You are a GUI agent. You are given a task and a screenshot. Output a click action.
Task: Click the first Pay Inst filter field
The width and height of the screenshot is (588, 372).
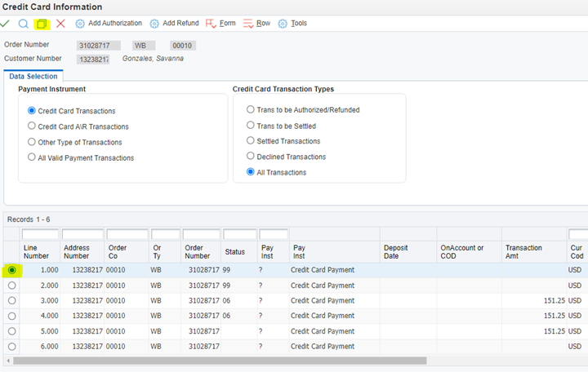coord(274,234)
